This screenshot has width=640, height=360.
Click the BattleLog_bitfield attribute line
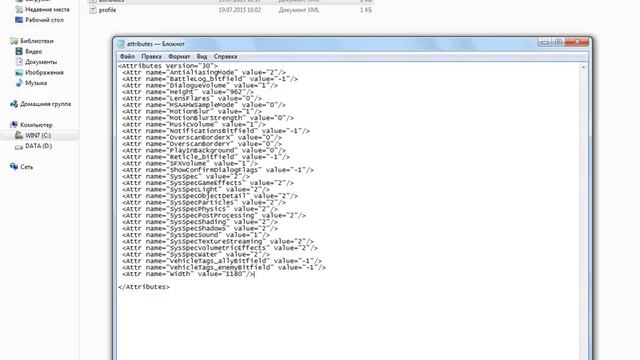pos(210,79)
